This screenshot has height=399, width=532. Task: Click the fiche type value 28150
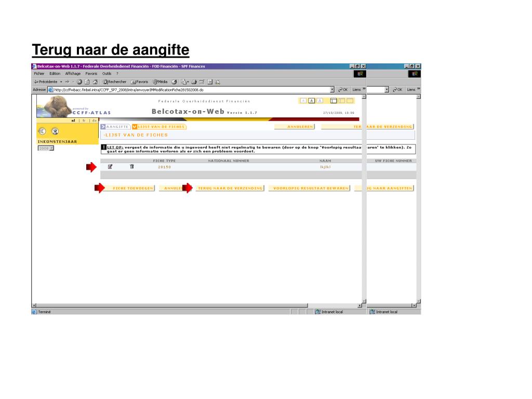(164, 167)
